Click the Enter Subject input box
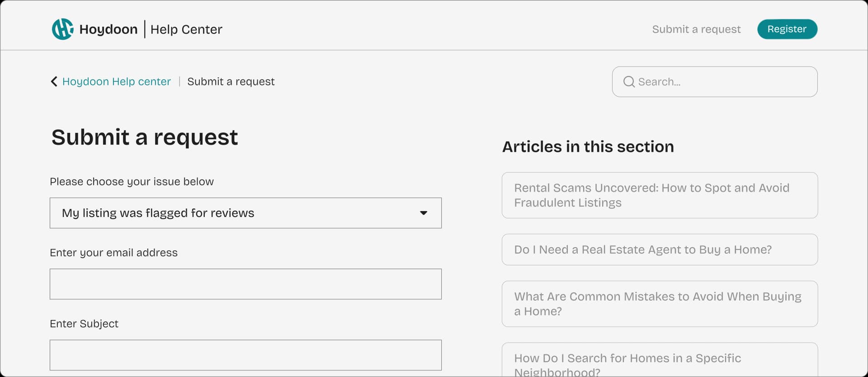Screen dimensions: 868x377 coord(245,355)
